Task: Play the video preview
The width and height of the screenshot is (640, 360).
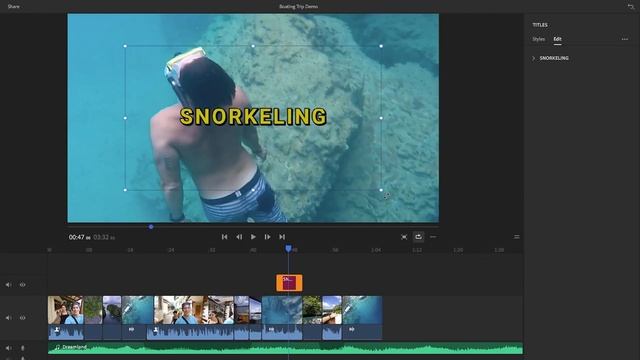Action: coord(253,237)
